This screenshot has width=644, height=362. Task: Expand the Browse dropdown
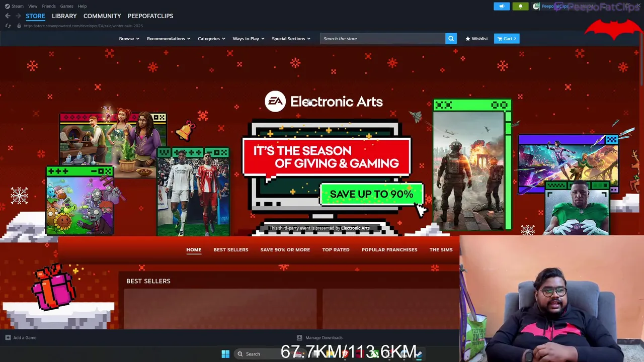pyautogui.click(x=129, y=39)
